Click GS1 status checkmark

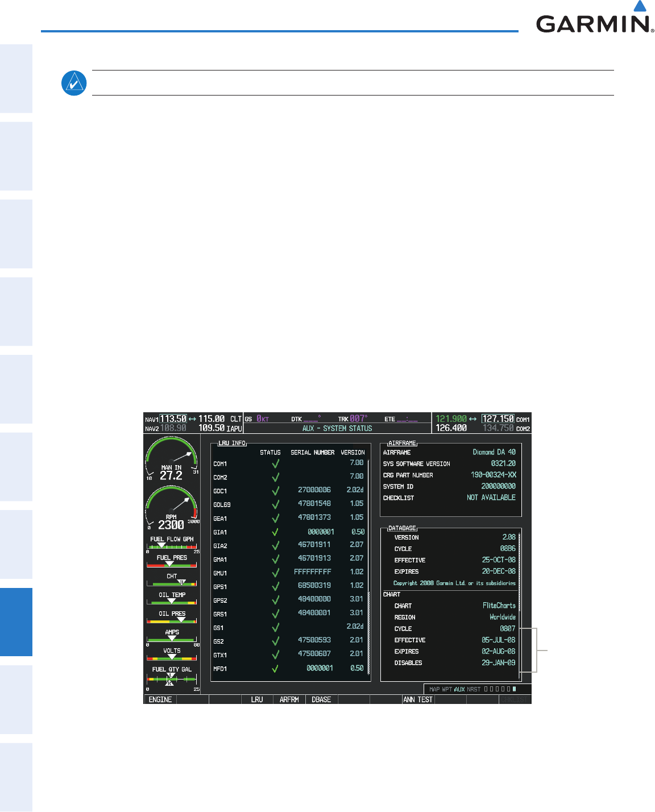(x=276, y=627)
